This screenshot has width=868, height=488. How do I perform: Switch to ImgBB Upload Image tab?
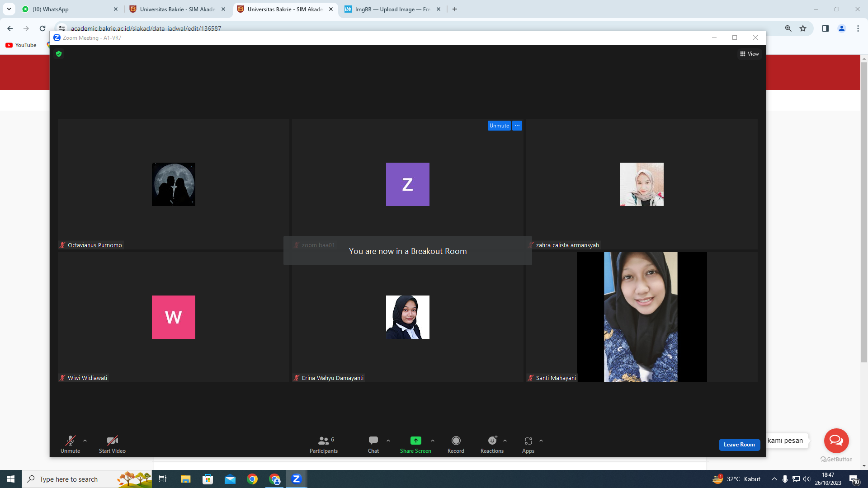tap(393, 9)
